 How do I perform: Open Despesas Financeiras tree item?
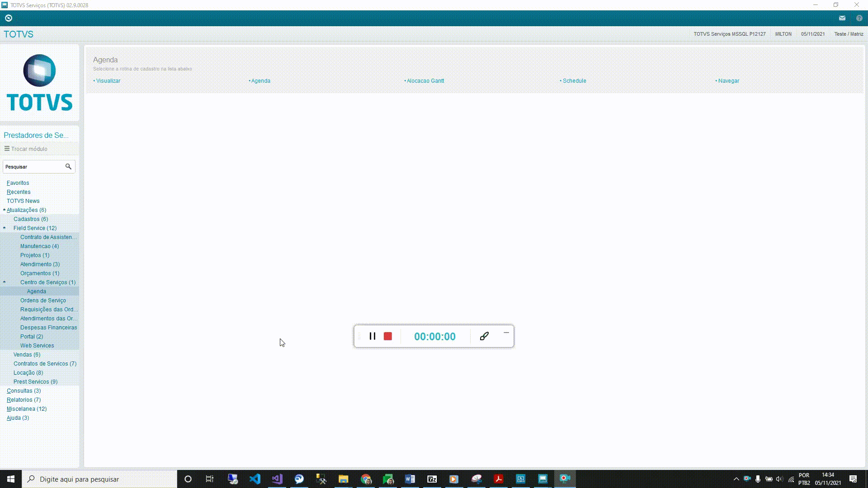click(48, 328)
